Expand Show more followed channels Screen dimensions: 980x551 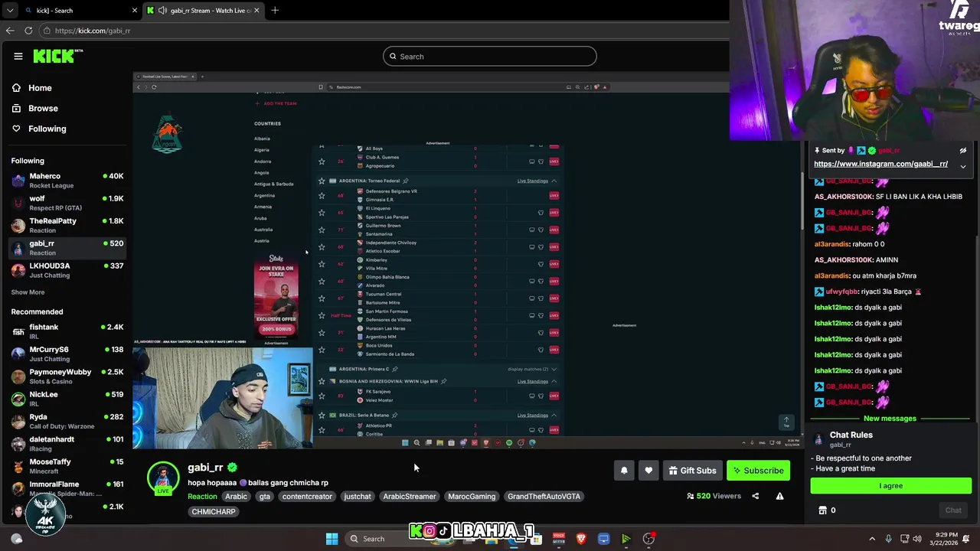pos(28,292)
